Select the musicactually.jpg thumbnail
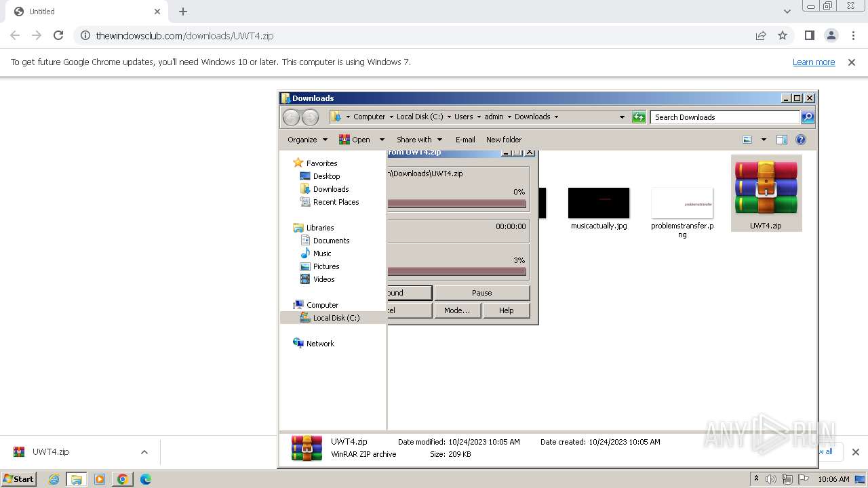 coord(599,203)
